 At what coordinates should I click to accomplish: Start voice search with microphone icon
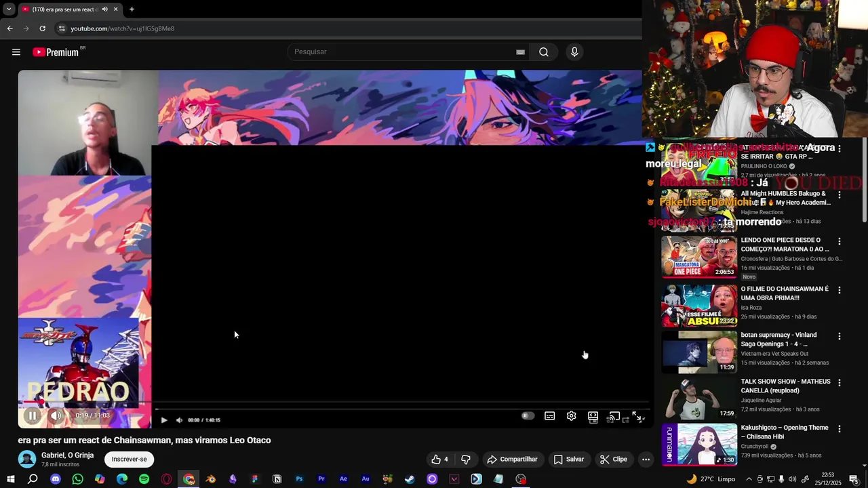(x=574, y=52)
